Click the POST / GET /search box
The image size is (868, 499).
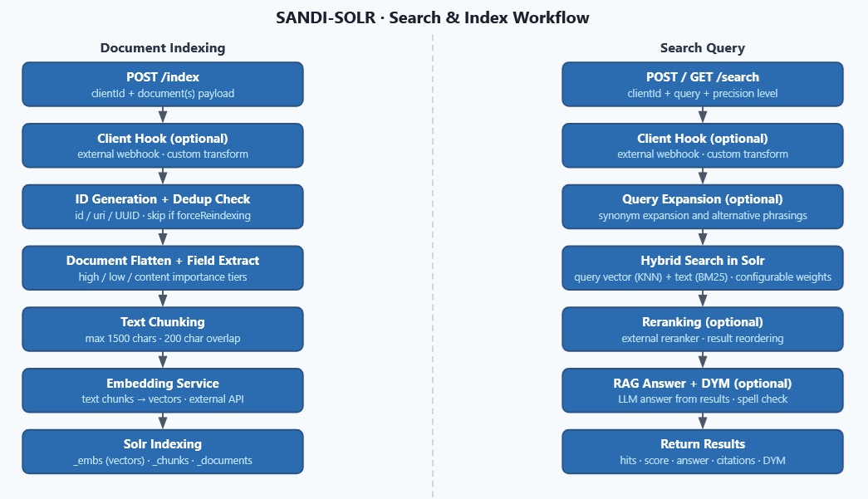[703, 84]
